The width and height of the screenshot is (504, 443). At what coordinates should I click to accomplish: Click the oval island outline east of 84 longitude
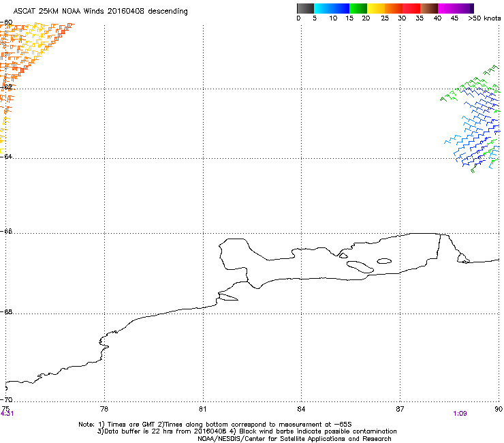(360, 267)
